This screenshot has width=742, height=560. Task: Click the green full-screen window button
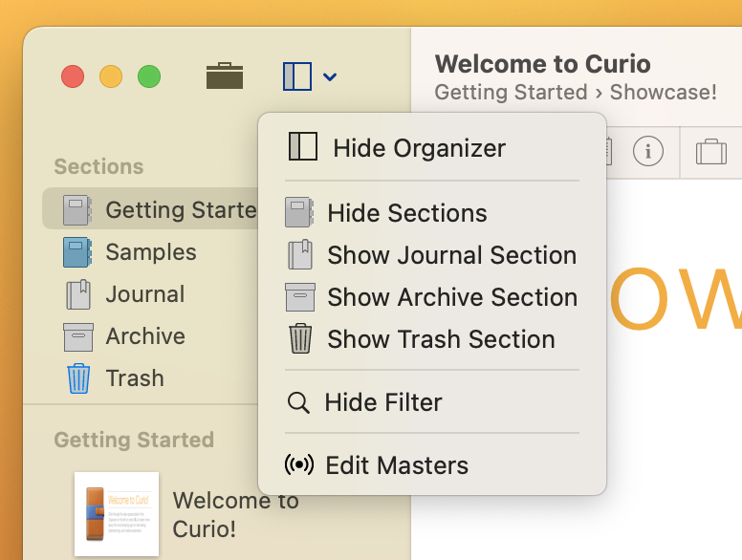coord(149,76)
